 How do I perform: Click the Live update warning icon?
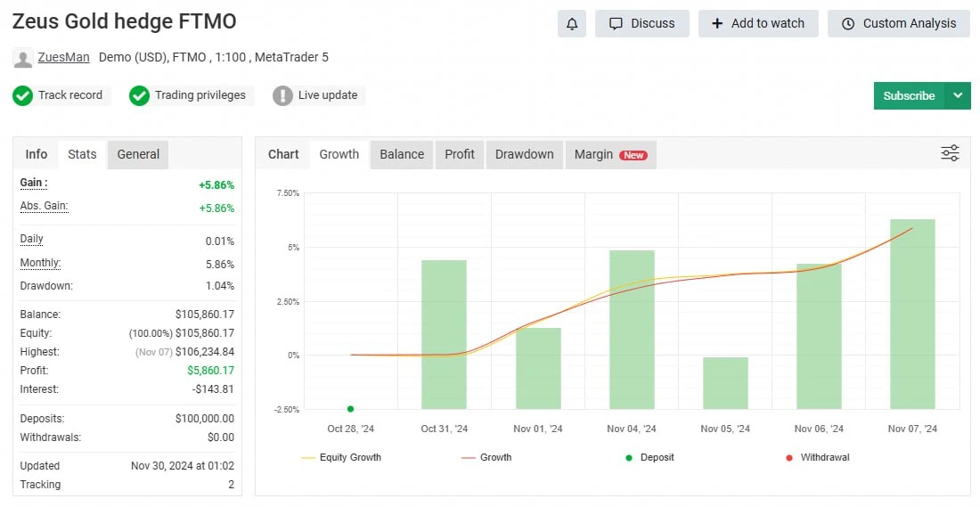coord(282,95)
